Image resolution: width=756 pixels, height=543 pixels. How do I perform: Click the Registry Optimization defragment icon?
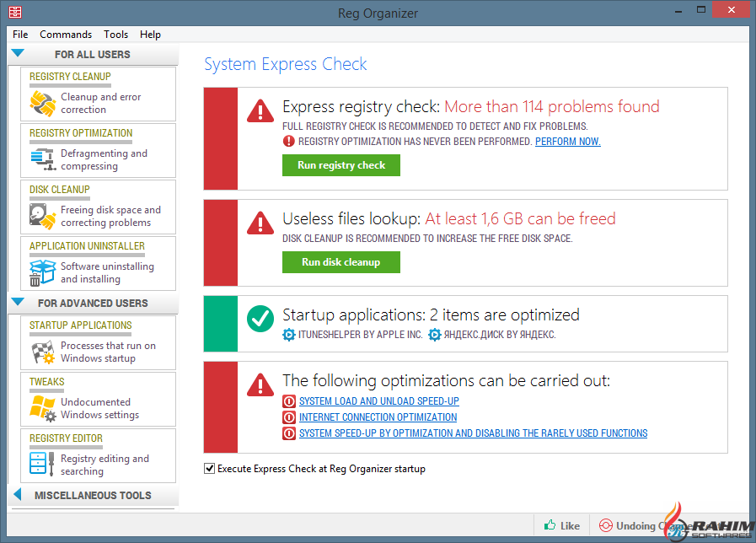coord(42,159)
